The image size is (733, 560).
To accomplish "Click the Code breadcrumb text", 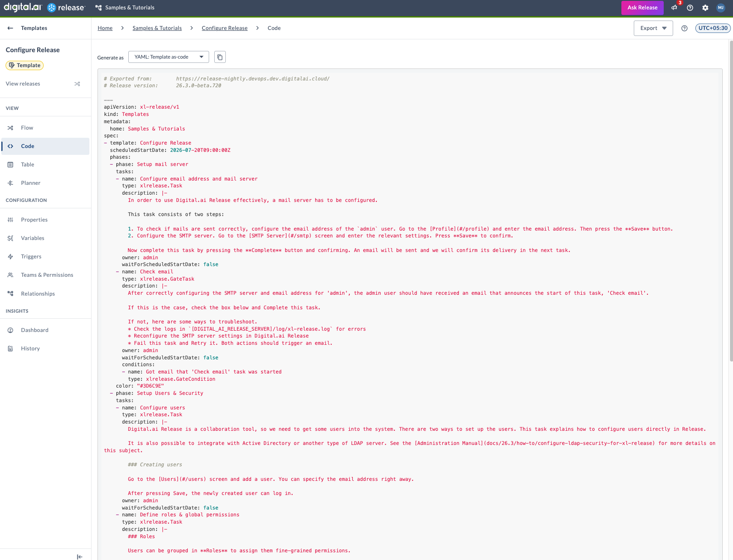I will point(274,28).
